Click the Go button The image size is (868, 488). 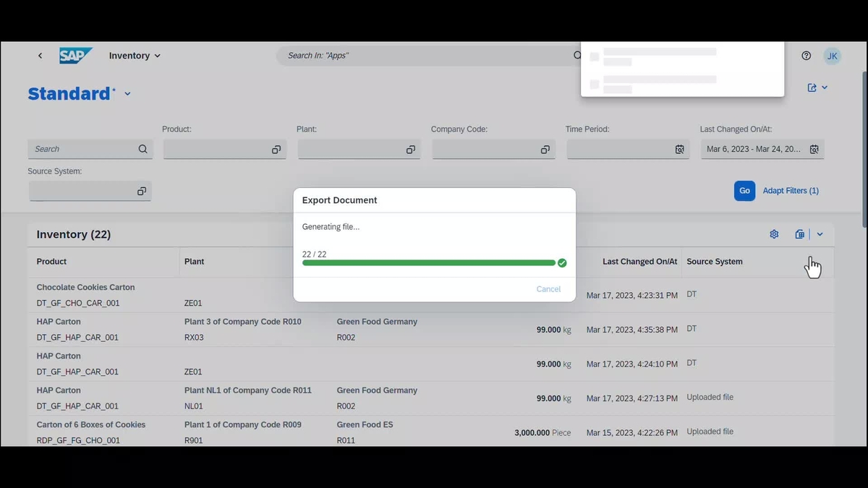(x=744, y=191)
